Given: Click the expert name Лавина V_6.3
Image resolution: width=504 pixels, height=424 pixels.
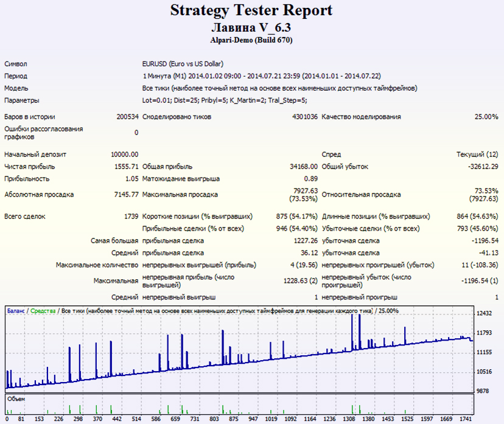Looking at the screenshot, I should pyautogui.click(x=251, y=28).
